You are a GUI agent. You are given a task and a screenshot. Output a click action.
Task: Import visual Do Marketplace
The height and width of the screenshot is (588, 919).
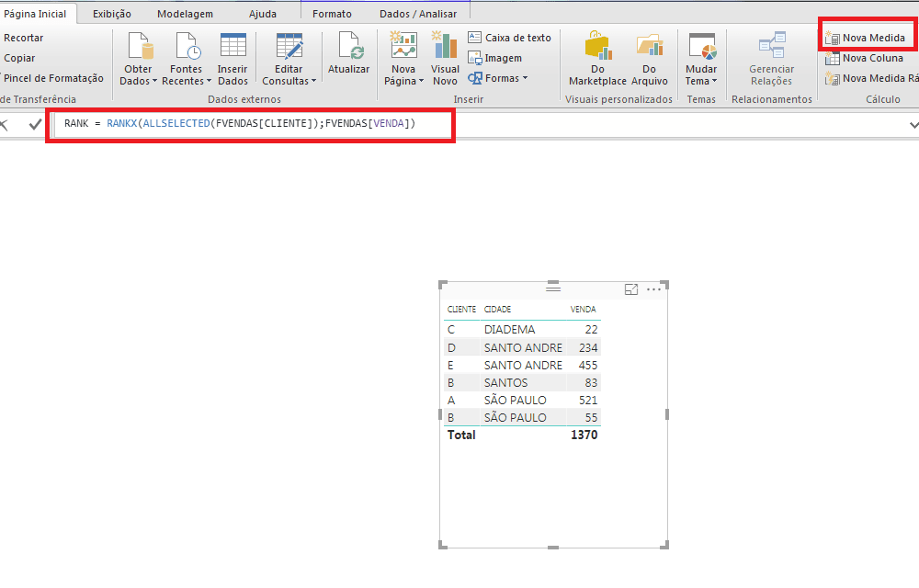pos(597,59)
